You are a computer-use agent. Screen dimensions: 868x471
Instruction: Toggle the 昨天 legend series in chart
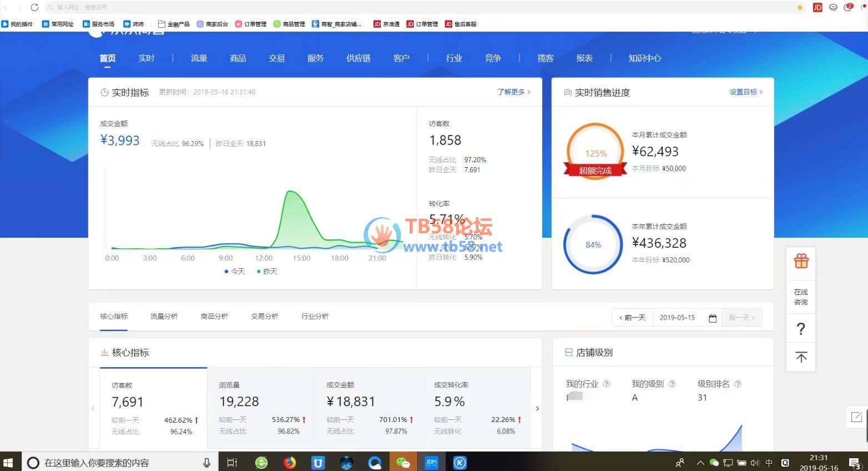[267, 272]
